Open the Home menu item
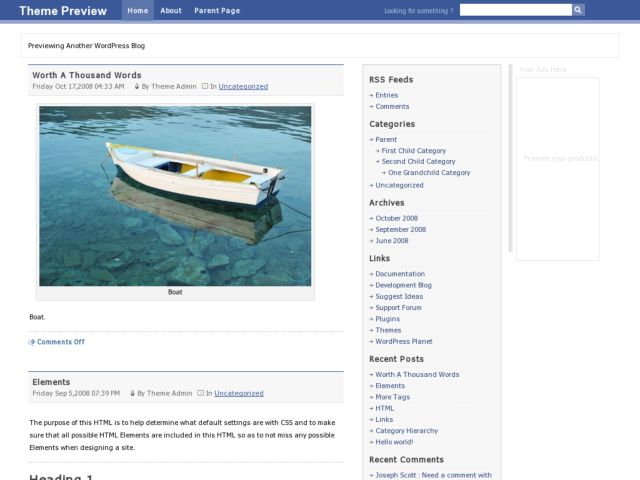 (x=138, y=11)
